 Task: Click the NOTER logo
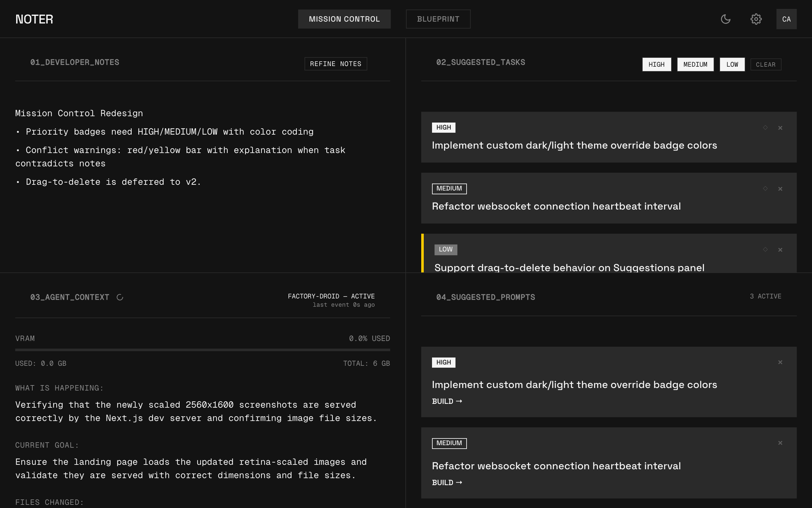tap(34, 19)
